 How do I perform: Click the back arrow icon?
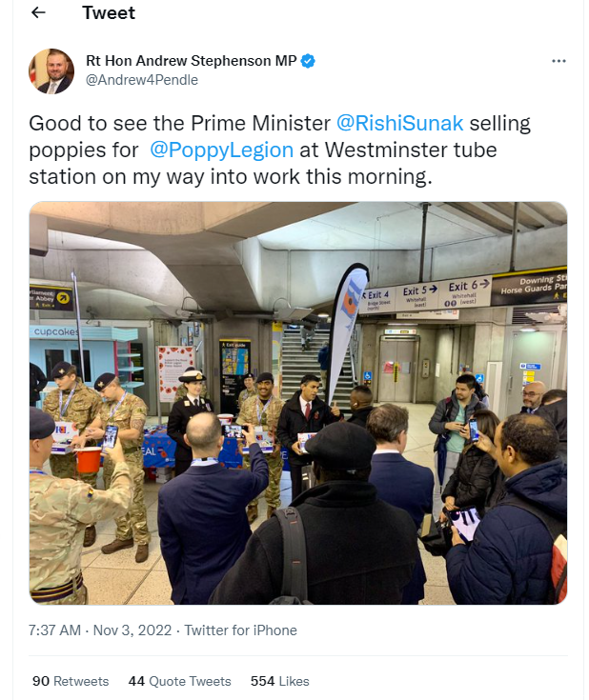(38, 12)
